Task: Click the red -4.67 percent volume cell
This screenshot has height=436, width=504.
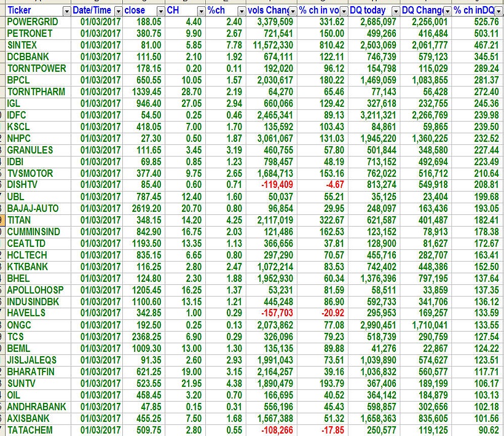Action: (x=323, y=185)
